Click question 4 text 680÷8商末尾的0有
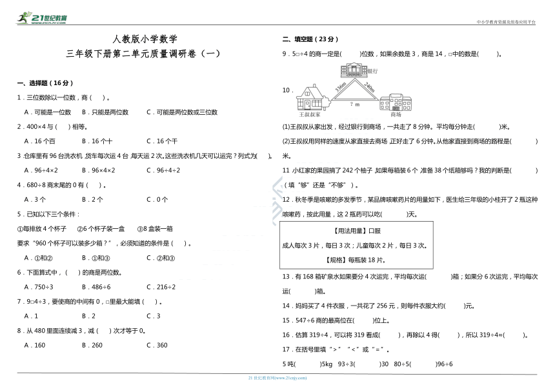Image resolution: width=555 pixels, height=392 pixels. [x=61, y=185]
